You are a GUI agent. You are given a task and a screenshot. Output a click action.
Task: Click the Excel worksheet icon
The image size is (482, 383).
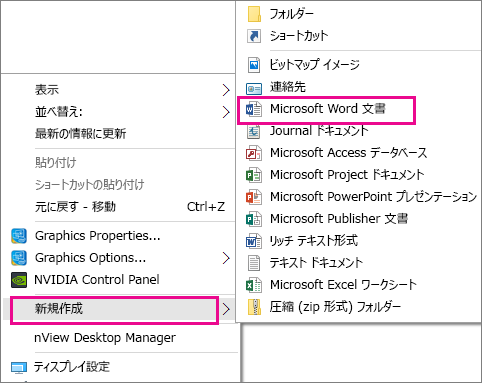point(254,285)
